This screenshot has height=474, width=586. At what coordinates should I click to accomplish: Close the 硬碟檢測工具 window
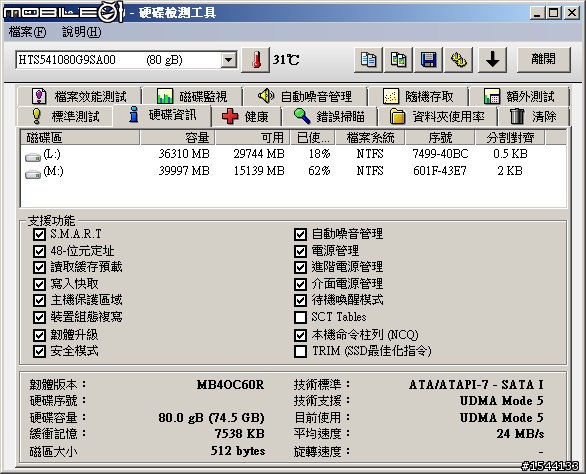click(572, 13)
